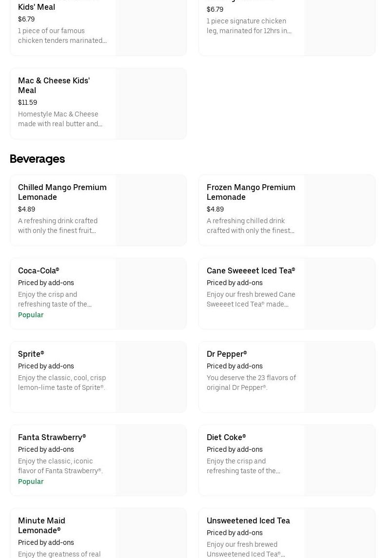Click the Popular tag under Fanta Strawberry
Viewport: 392px width, 558px height.
click(x=31, y=481)
